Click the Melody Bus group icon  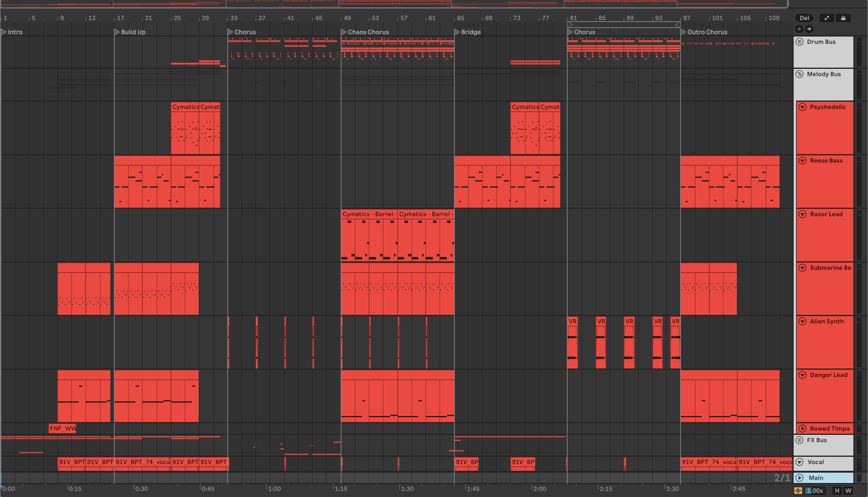799,74
